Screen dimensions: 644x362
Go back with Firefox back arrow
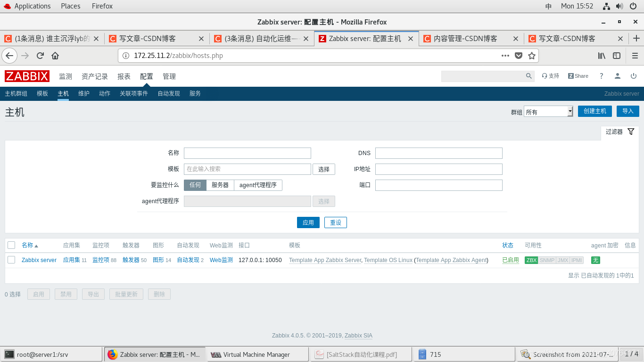tap(9, 56)
